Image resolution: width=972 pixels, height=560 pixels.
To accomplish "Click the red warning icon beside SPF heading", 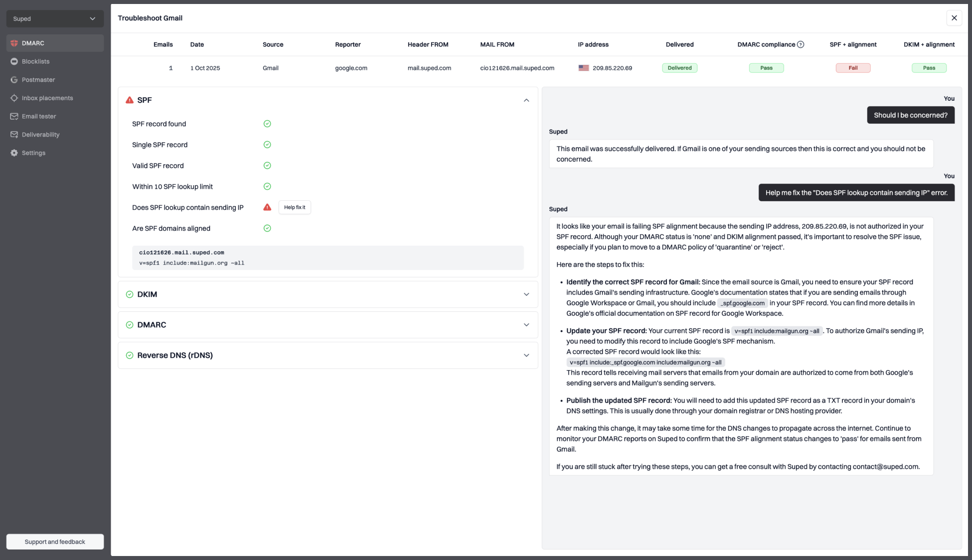I will pos(130,100).
